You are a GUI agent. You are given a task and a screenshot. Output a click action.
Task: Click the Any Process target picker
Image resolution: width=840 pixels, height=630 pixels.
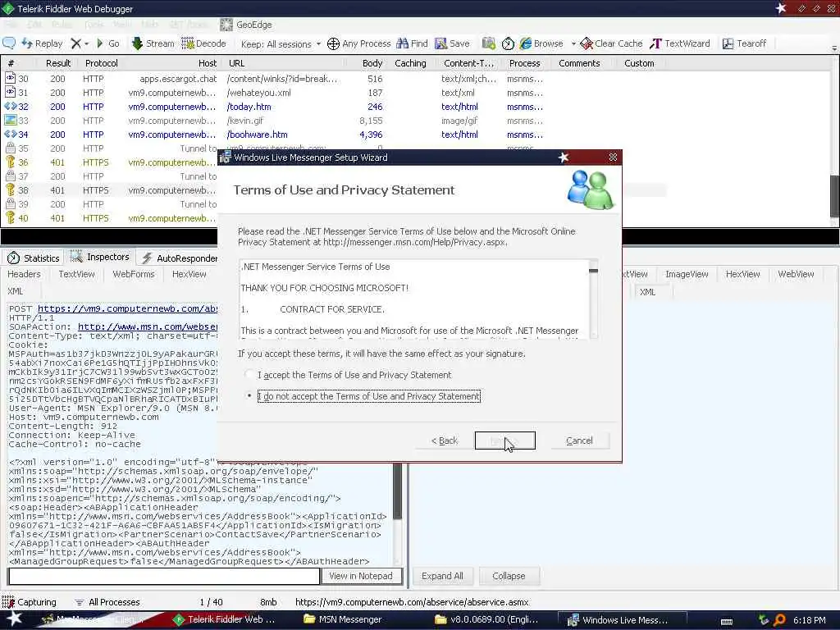pos(359,43)
